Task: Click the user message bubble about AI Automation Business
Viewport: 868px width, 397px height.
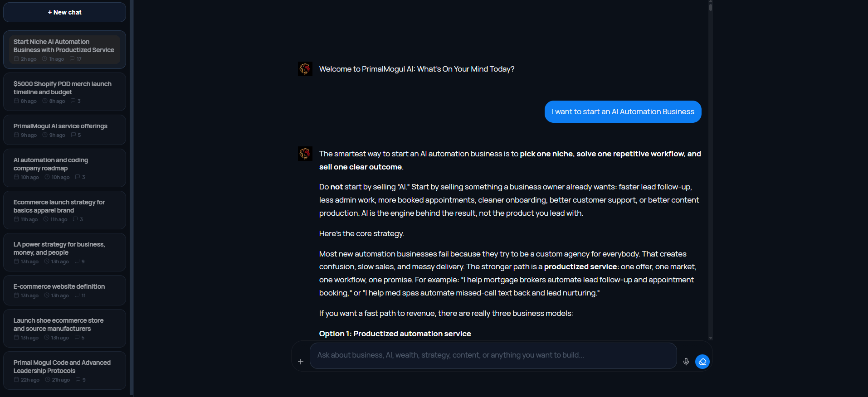Action: 623,112
